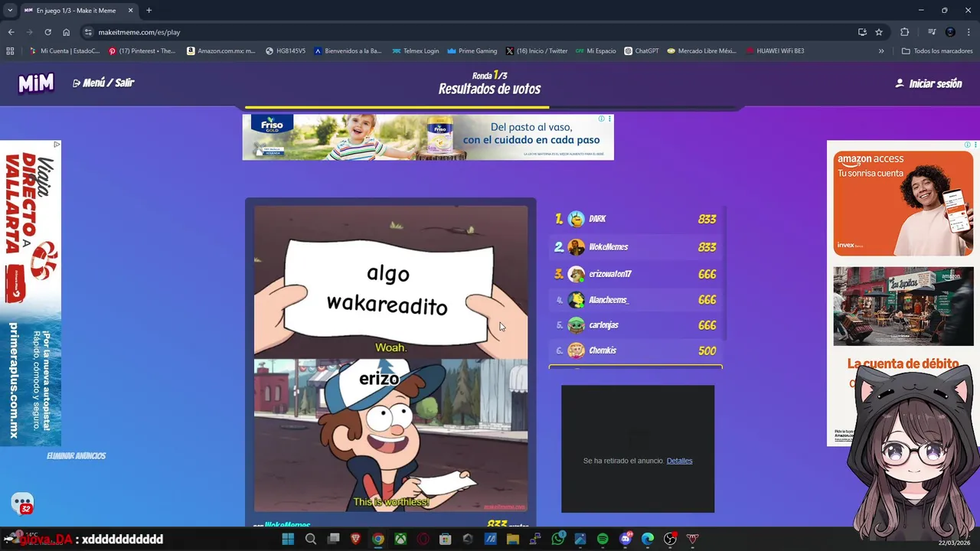Open Windows Start menu
Viewport: 980px width, 551px height.
(x=288, y=539)
